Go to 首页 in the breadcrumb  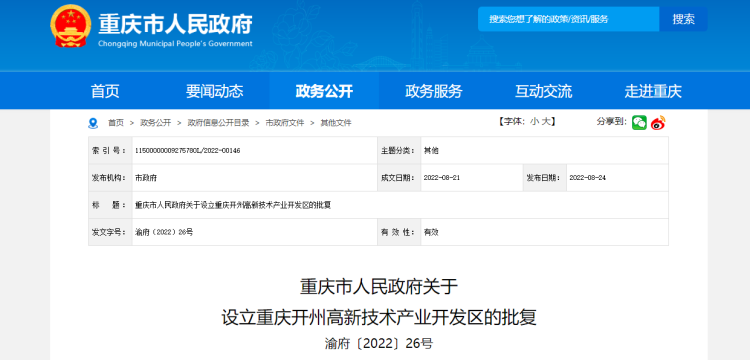(x=116, y=123)
